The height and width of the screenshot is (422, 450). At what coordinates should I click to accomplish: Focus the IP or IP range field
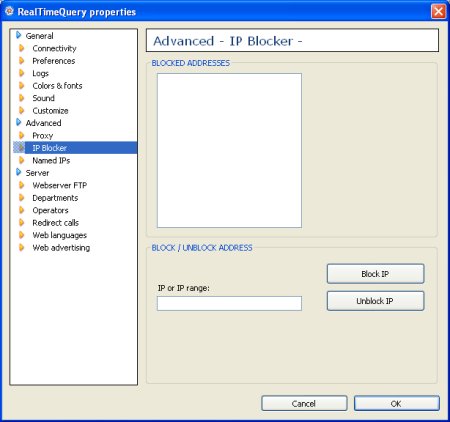point(229,303)
